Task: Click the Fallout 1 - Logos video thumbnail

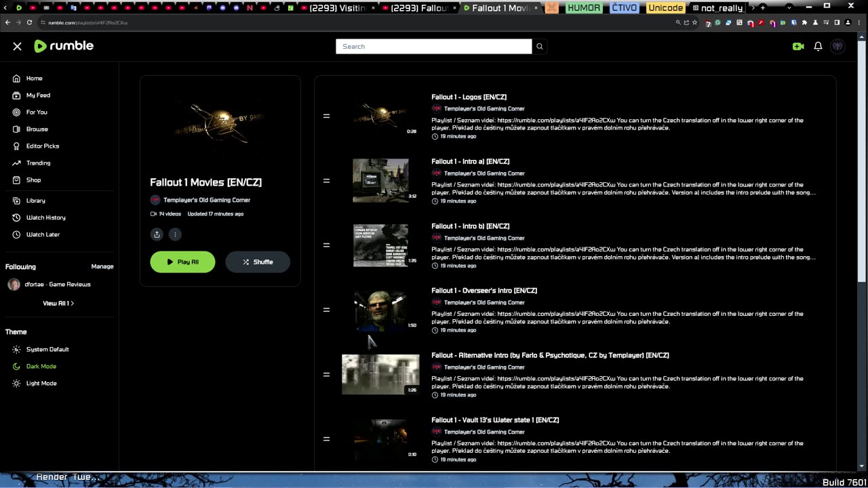Action: (x=380, y=116)
